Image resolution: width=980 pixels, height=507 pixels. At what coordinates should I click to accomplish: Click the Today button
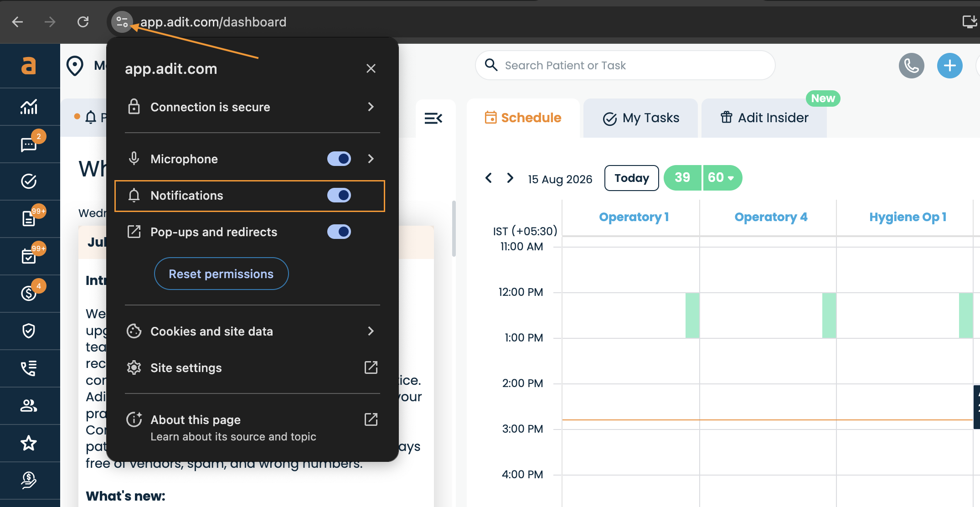click(631, 178)
